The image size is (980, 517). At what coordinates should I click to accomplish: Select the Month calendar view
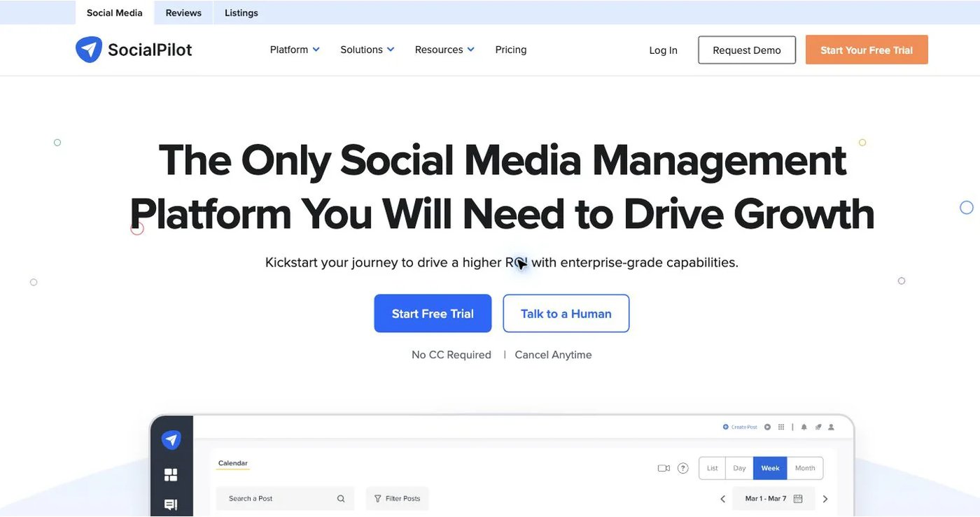[x=805, y=468]
